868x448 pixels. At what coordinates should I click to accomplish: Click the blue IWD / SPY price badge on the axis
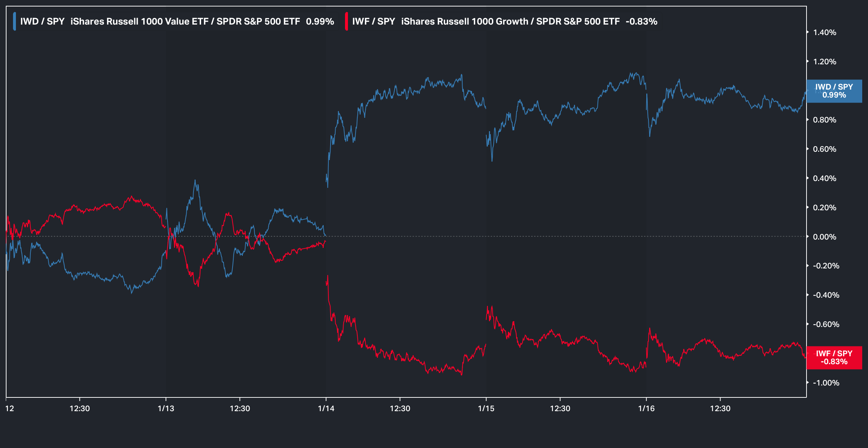click(x=834, y=91)
